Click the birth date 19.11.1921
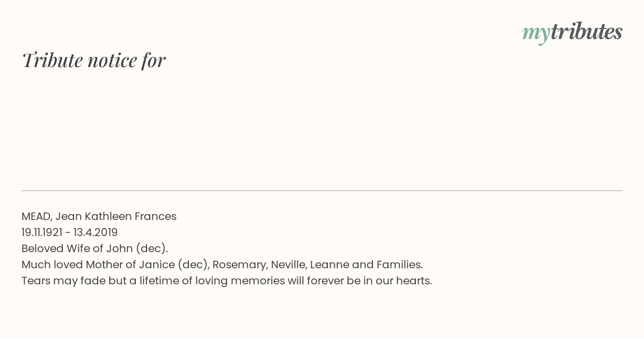Image resolution: width=644 pixels, height=338 pixels. tap(42, 232)
